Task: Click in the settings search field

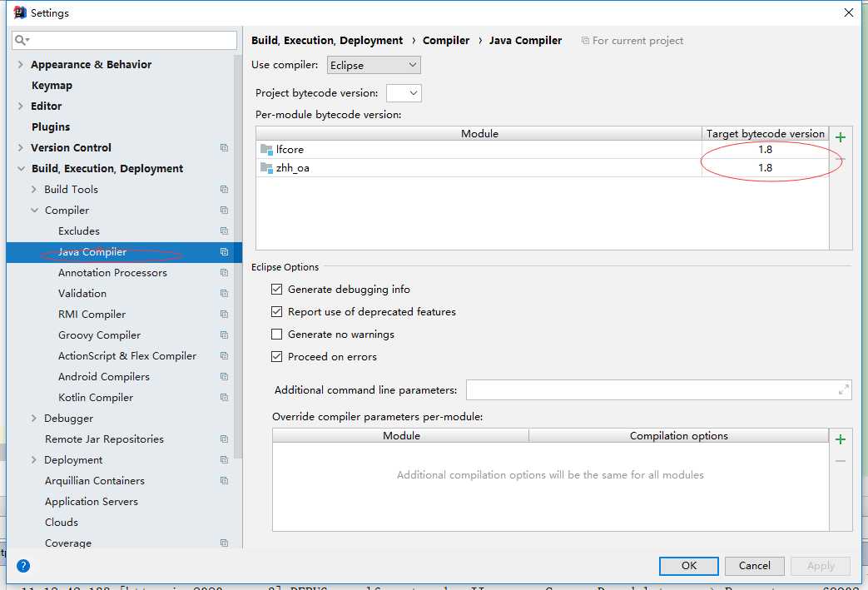Action: (x=125, y=40)
